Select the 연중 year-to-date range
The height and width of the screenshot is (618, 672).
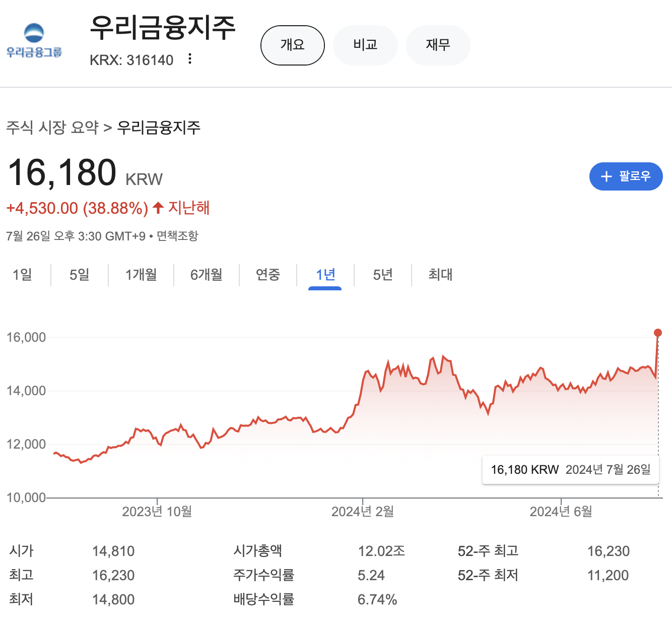tap(268, 275)
